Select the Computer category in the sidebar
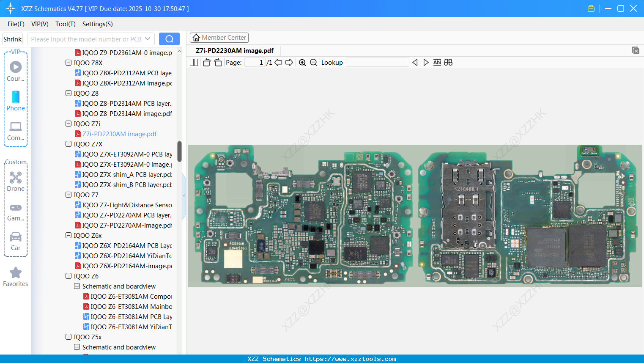Viewport: 644px width, 363px height. [16, 131]
